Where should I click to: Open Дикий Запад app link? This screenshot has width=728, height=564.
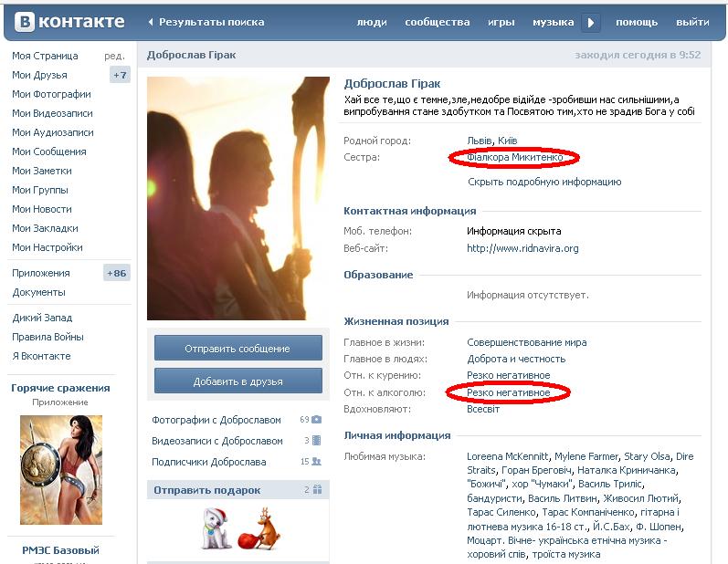coord(42,318)
